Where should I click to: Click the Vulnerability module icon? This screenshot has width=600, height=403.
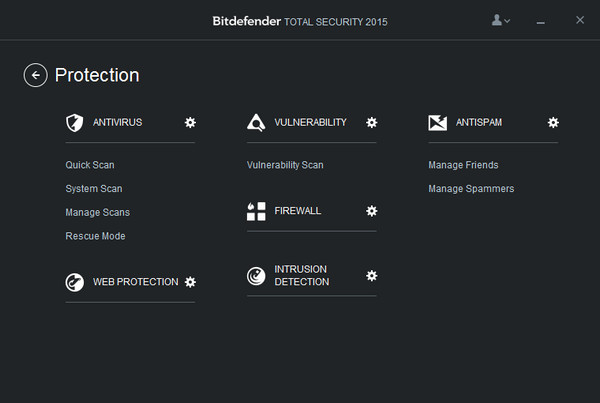click(x=256, y=123)
